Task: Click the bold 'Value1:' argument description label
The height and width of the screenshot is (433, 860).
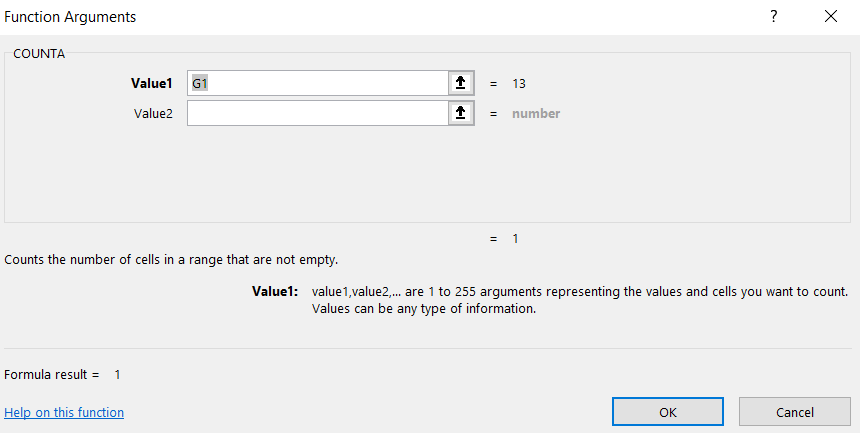Action: 275,291
